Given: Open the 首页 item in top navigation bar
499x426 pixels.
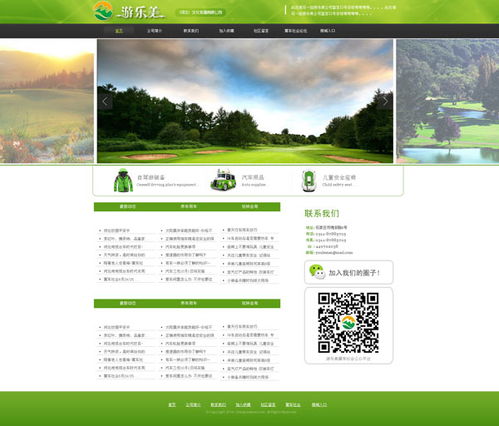Looking at the screenshot, I should coord(119,31).
